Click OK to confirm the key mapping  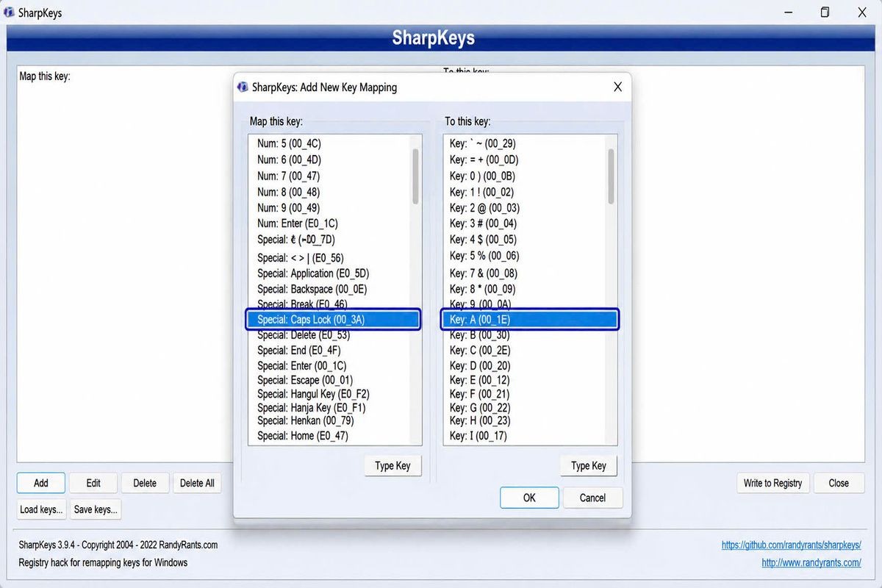[529, 498]
